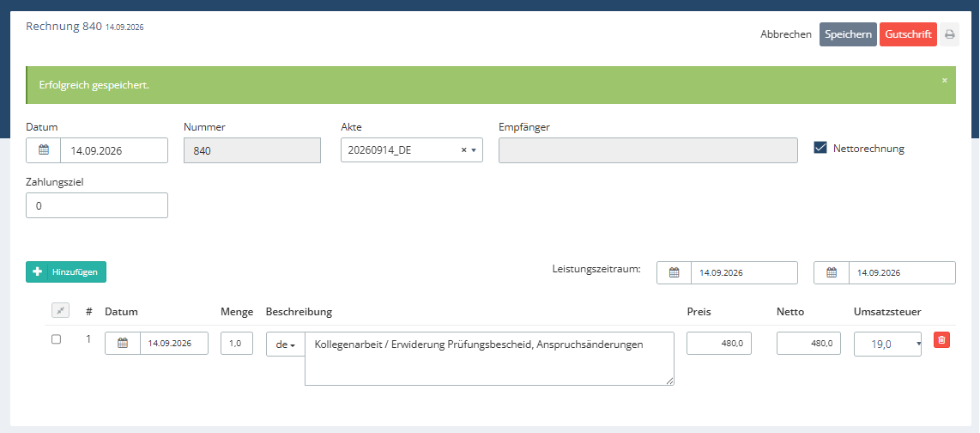
Task: Expand the Akte dropdown 20260914_DE
Action: coord(412,150)
